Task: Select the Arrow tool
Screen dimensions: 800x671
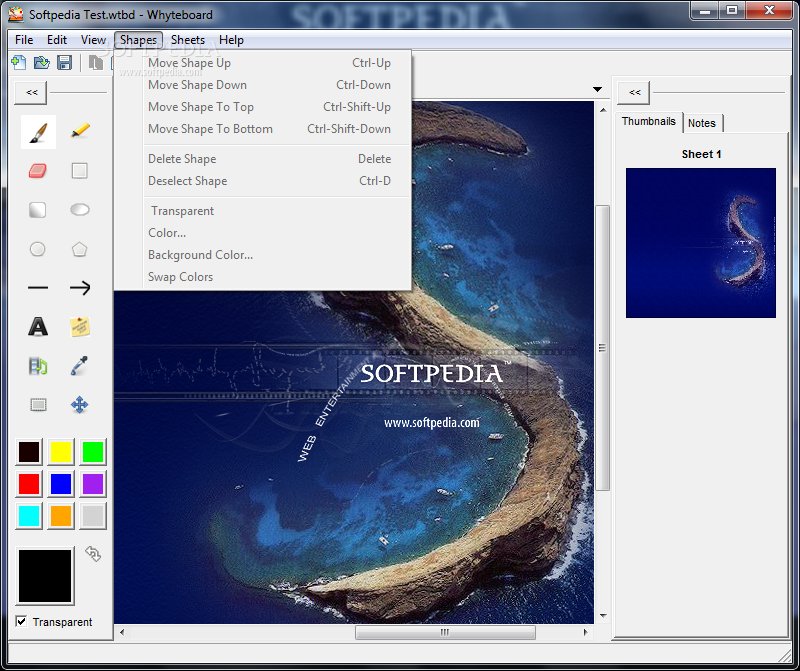Action: 80,288
